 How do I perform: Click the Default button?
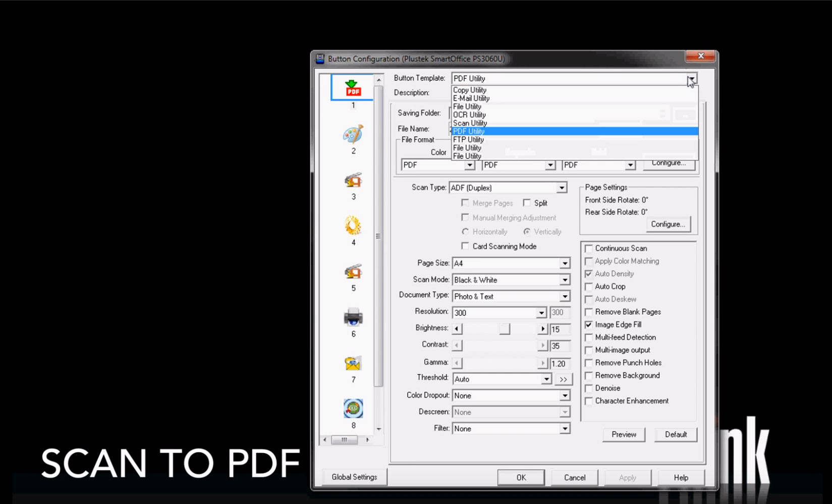676,434
